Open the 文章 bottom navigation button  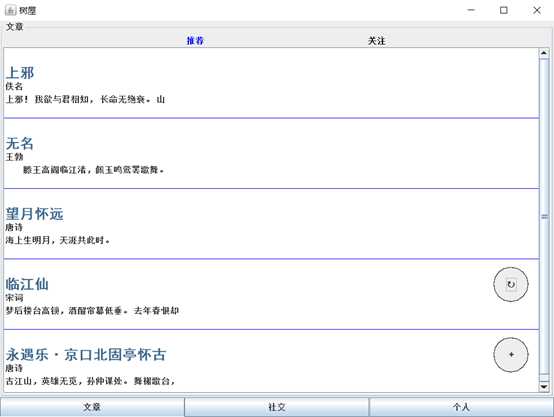92,407
